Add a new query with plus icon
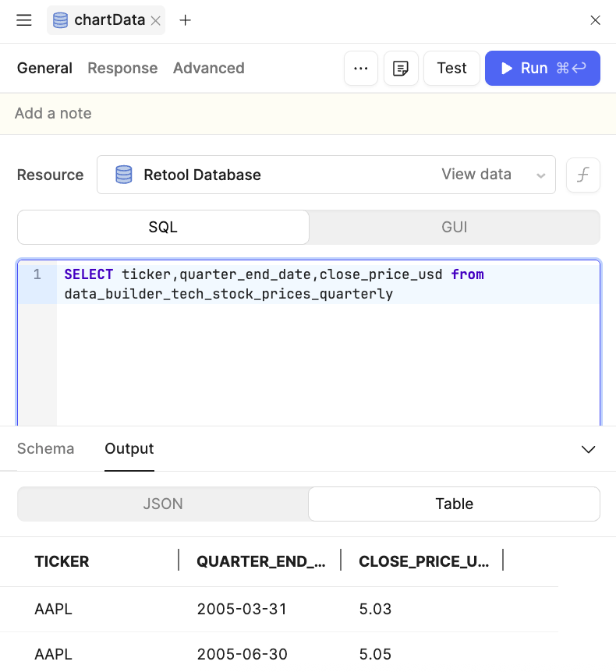Image resolution: width=616 pixels, height=672 pixels. click(x=185, y=20)
